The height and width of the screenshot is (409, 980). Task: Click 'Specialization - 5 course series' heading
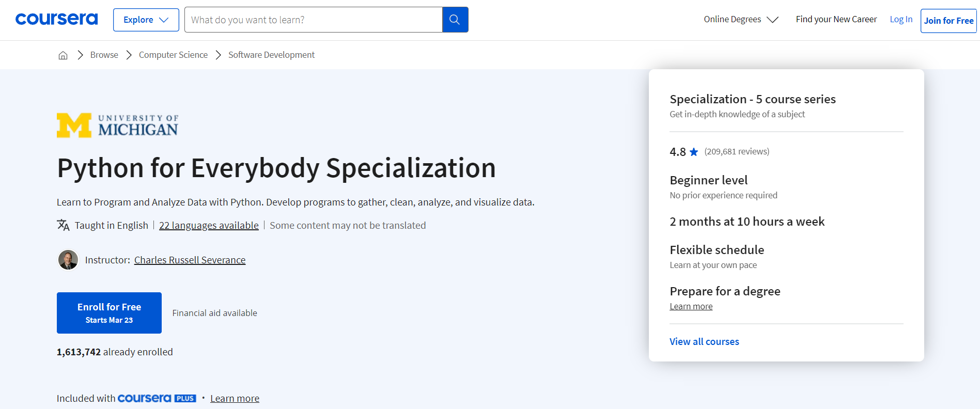[753, 99]
